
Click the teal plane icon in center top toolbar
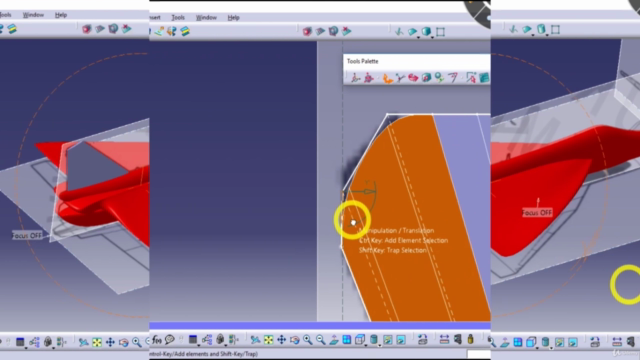pos(413,31)
